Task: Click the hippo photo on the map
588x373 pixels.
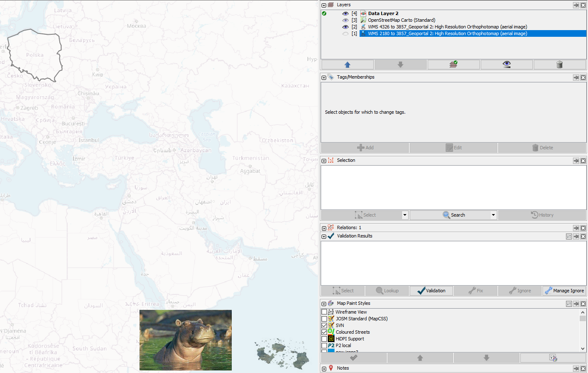Action: (185, 340)
